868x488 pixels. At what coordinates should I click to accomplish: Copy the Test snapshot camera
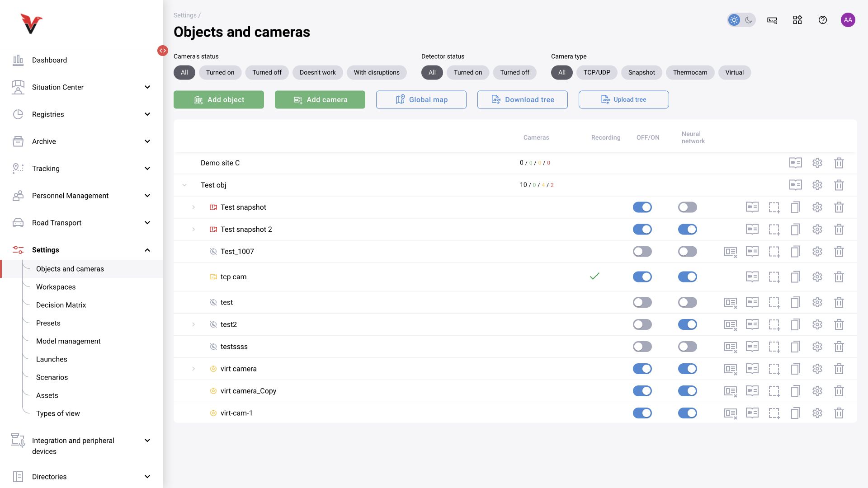[796, 207]
